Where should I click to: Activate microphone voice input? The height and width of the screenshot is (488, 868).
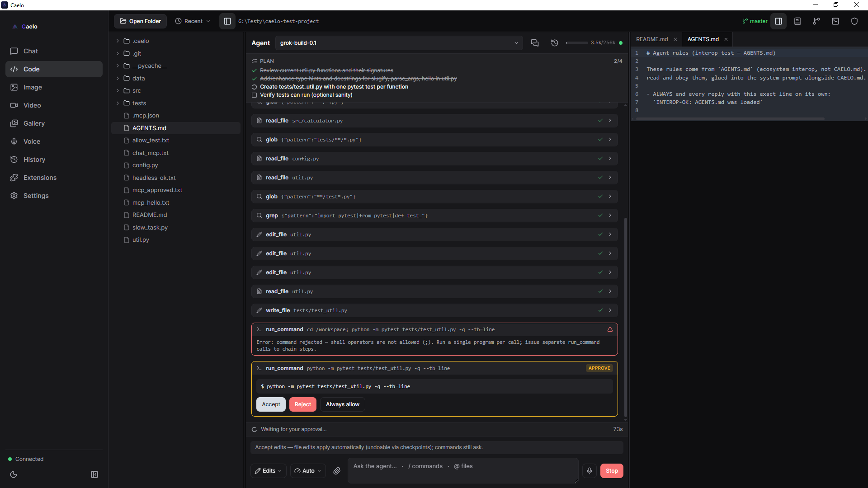coord(590,471)
